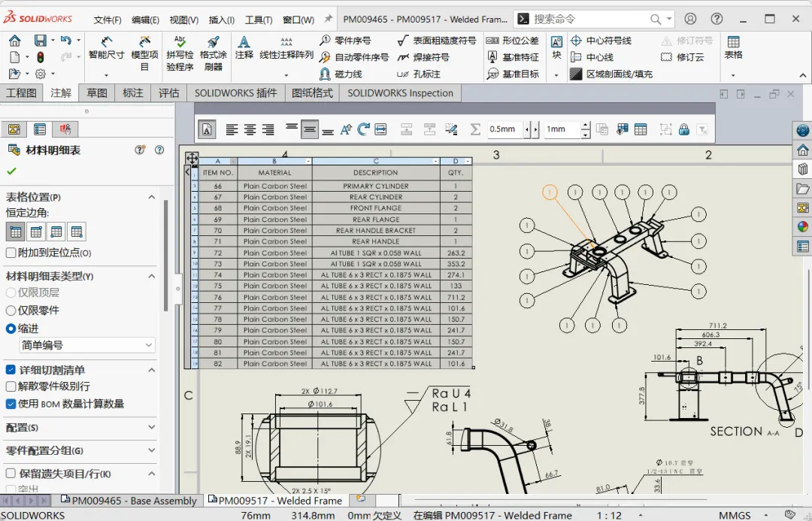Insert a Centerline
Image resolution: width=812 pixels, height=521 pixels.
(x=592, y=57)
